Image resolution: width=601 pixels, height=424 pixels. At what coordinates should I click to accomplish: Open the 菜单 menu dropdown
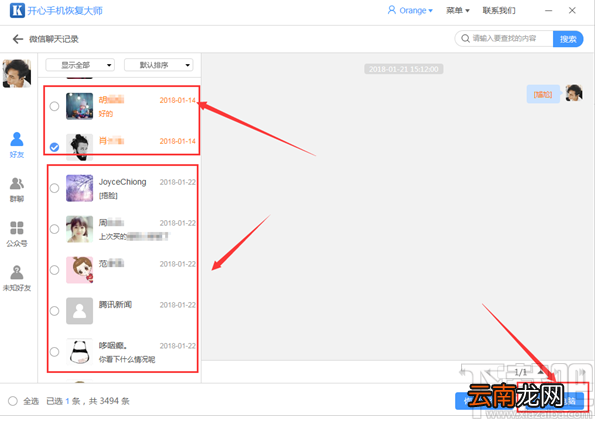point(458,10)
